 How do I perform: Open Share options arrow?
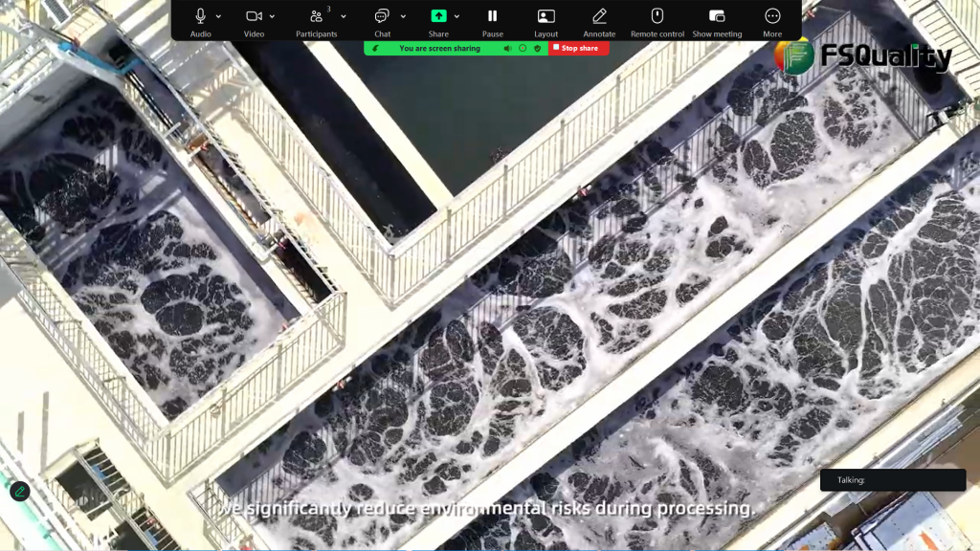(x=457, y=16)
